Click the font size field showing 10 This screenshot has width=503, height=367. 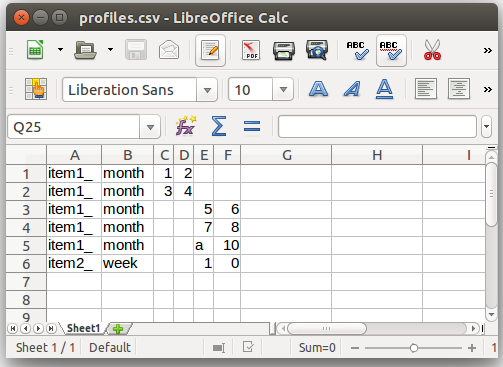[x=250, y=90]
